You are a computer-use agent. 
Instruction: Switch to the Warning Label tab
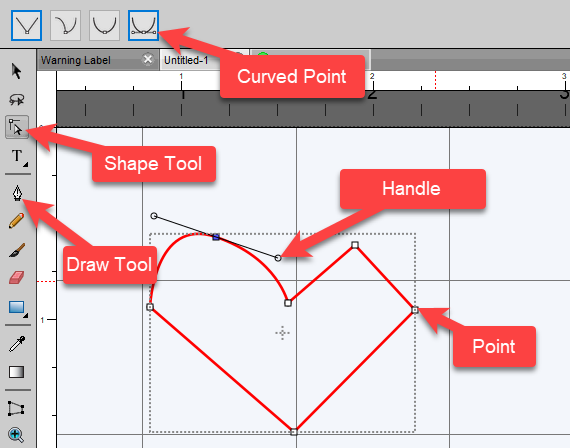pos(76,60)
